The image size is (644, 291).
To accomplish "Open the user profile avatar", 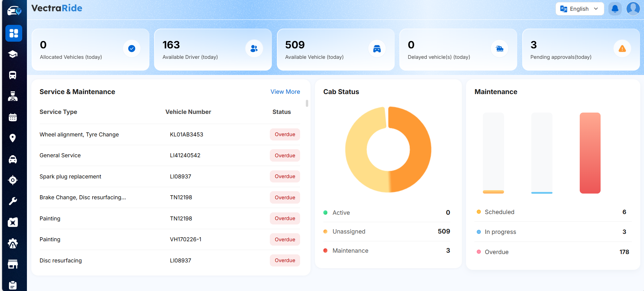I will [633, 9].
